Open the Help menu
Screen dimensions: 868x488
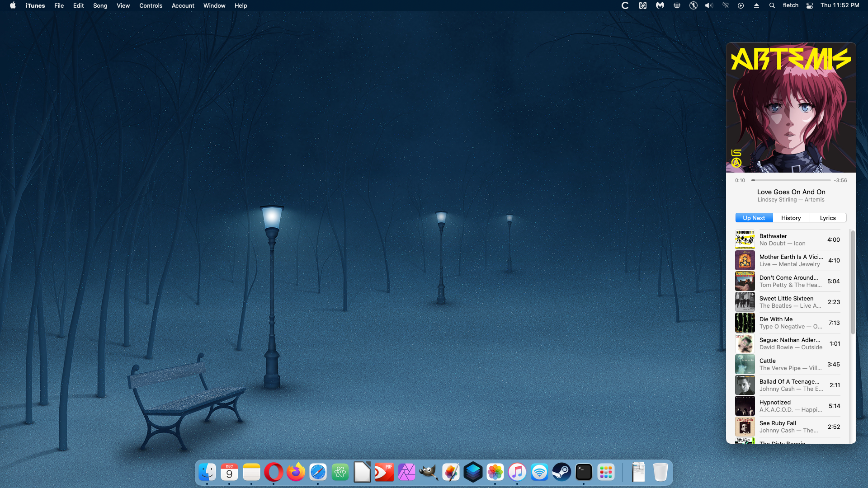pos(241,5)
